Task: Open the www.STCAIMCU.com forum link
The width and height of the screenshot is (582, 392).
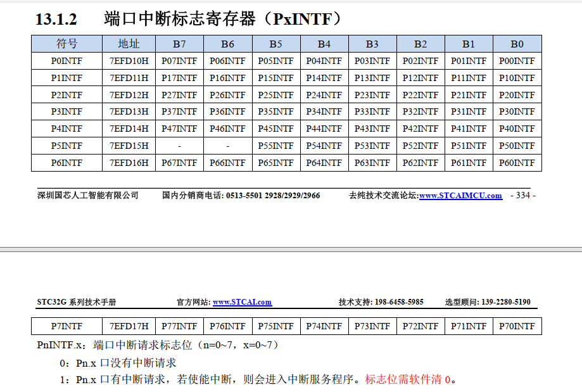Action: pyautogui.click(x=460, y=195)
